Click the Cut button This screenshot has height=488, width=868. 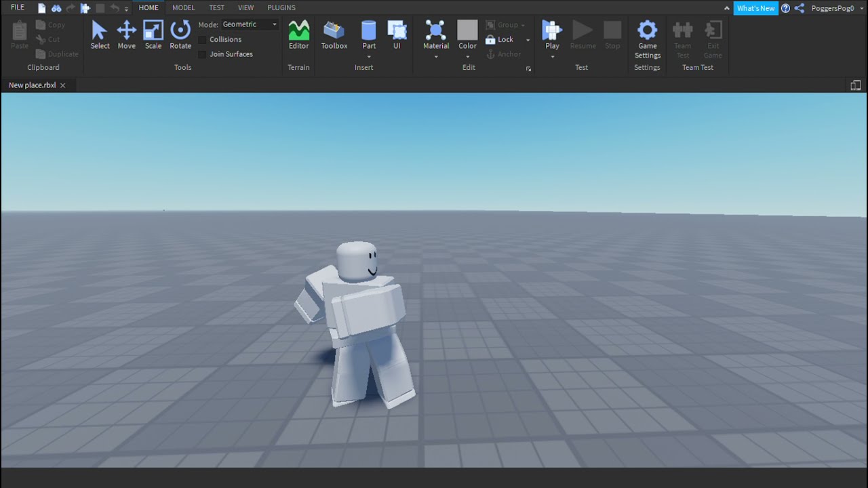point(48,39)
